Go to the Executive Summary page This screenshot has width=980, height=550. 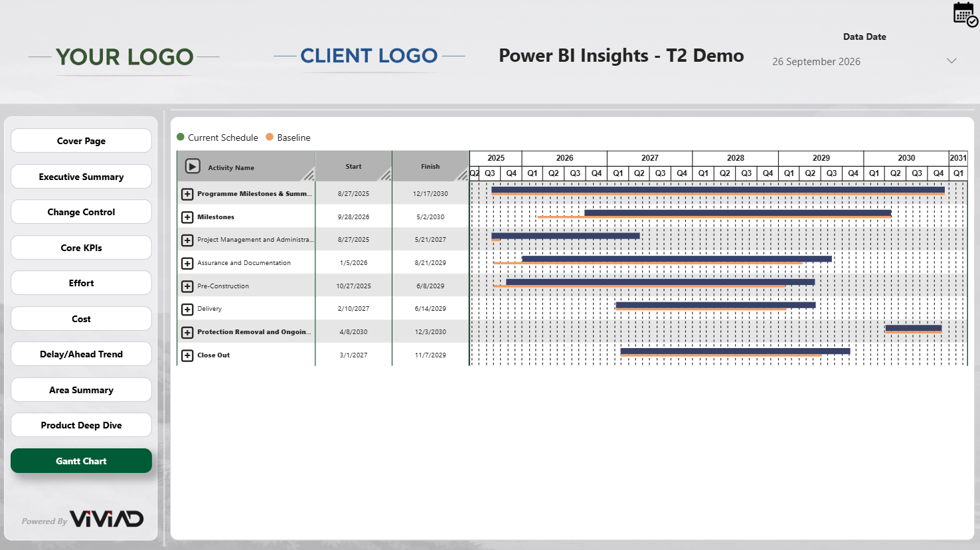(81, 177)
